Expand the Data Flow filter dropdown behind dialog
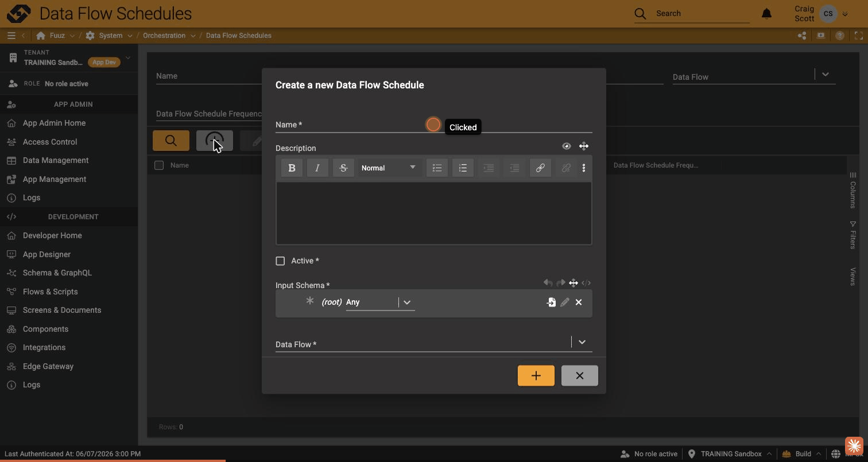The width and height of the screenshot is (868, 462). click(826, 74)
